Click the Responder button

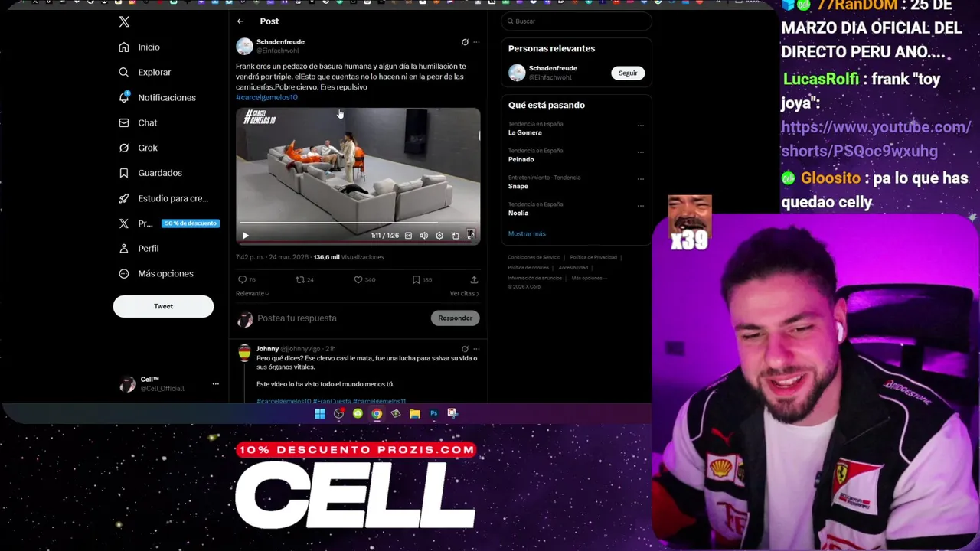point(456,318)
